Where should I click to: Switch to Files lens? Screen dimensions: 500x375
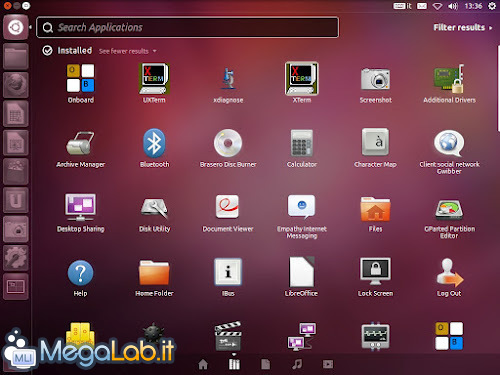click(265, 364)
